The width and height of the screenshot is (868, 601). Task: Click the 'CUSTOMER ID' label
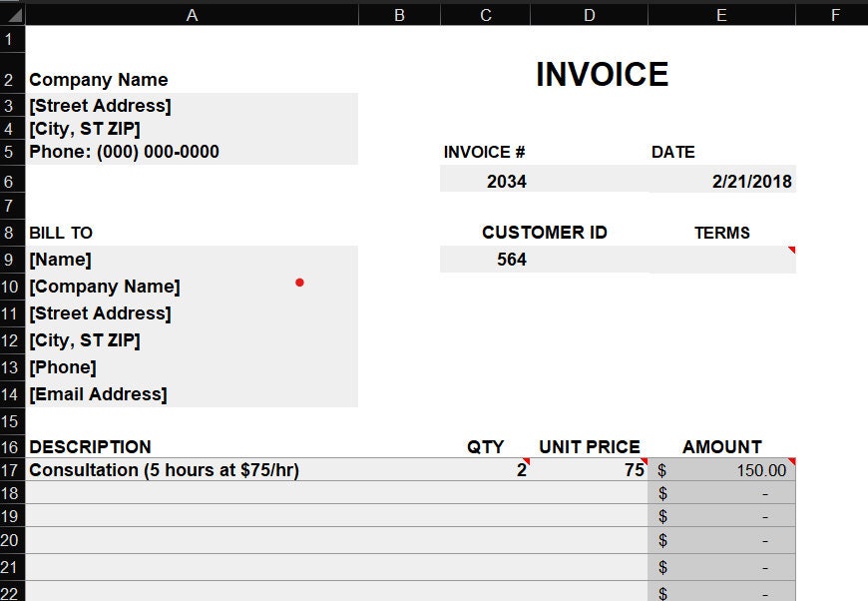click(x=545, y=232)
